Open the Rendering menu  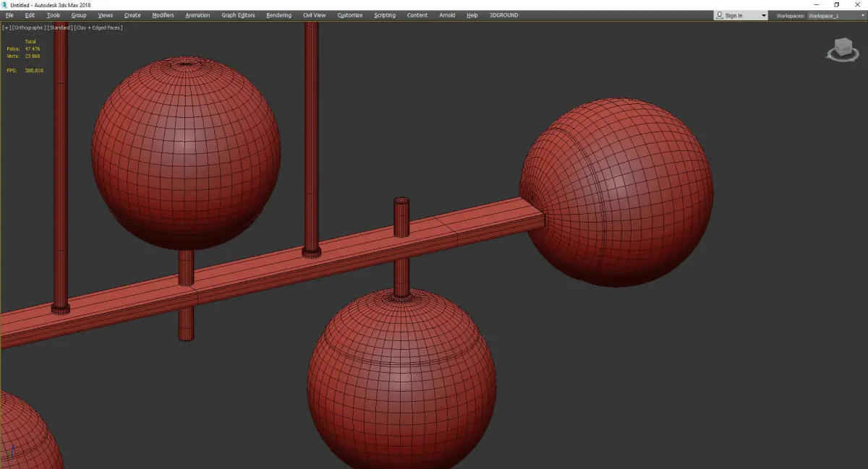[x=278, y=15]
